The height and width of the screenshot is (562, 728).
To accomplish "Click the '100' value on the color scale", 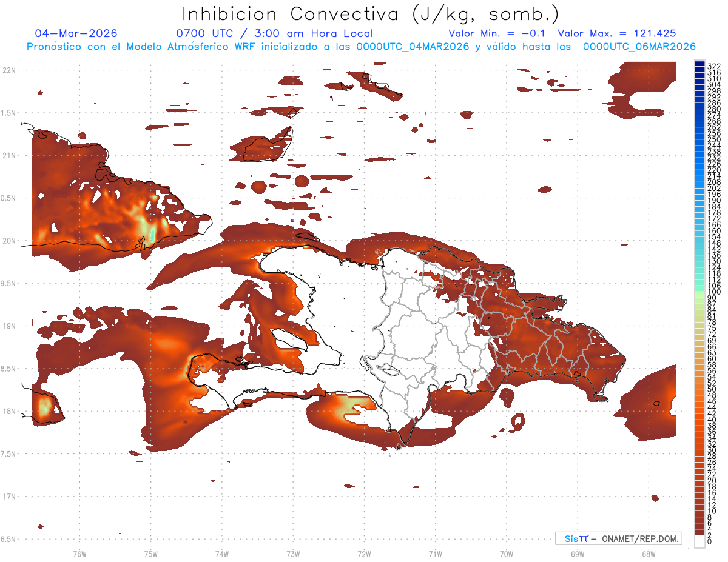I will (x=714, y=292).
